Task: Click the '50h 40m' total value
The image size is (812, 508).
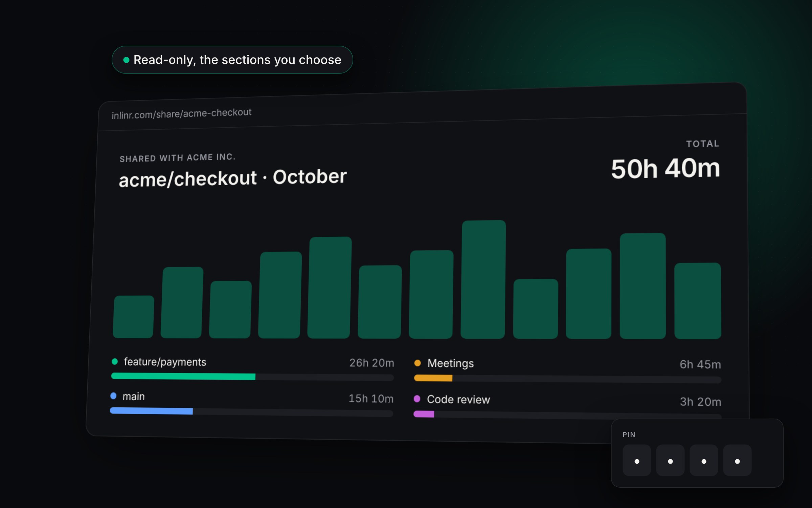Action: (666, 168)
